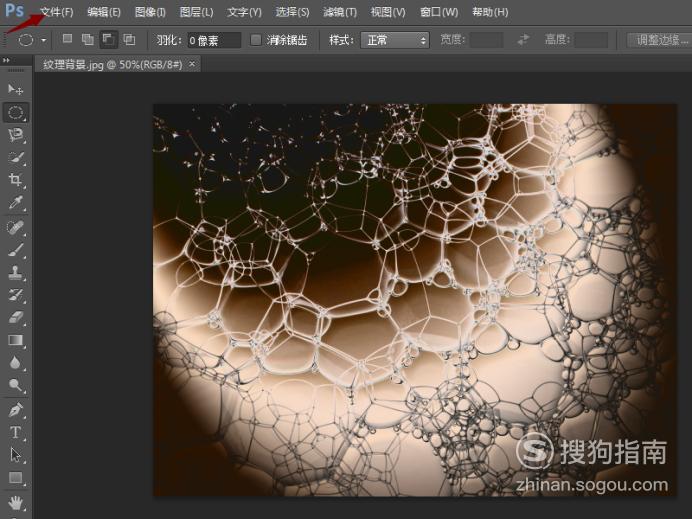692x519 pixels.
Task: Expand the toolbox double-arrow toggle
Action: tap(6, 60)
